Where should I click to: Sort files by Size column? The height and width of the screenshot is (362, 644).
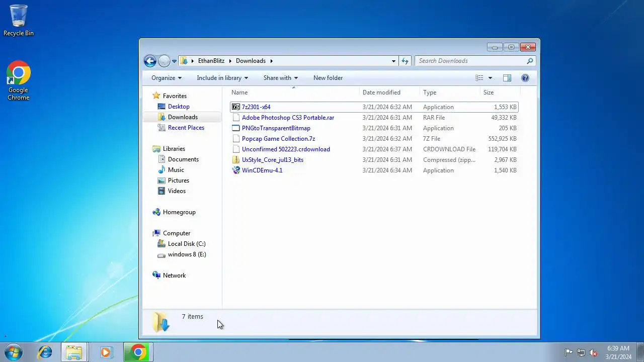pos(500,93)
